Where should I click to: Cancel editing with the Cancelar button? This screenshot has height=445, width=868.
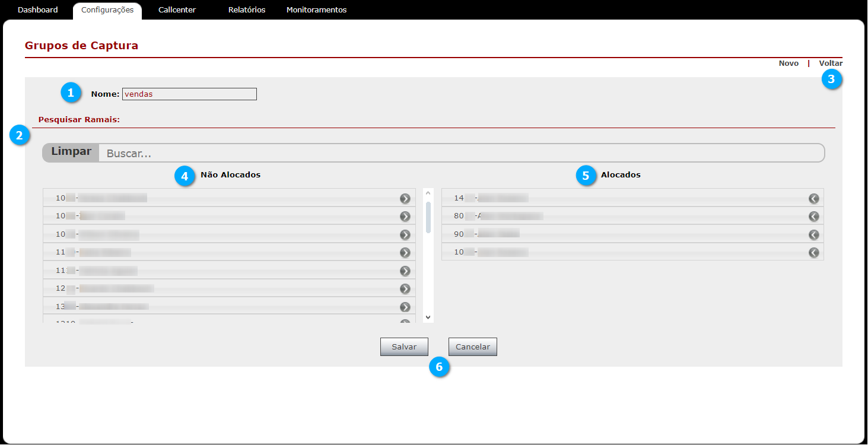pyautogui.click(x=473, y=347)
